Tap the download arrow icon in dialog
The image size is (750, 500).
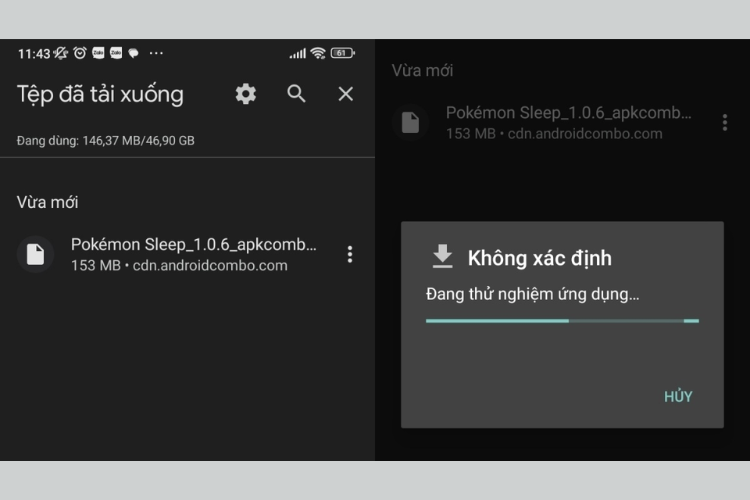442,256
